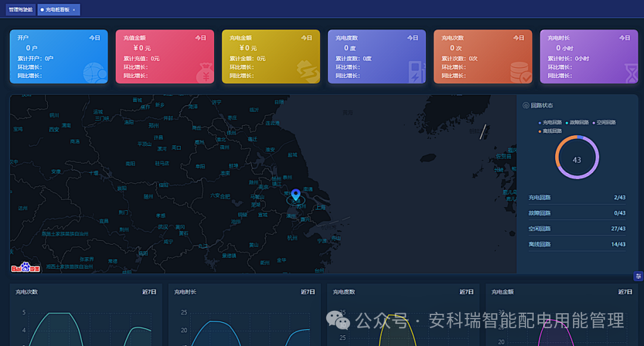Switch to the 管理驾驶舱 tab

click(20, 10)
